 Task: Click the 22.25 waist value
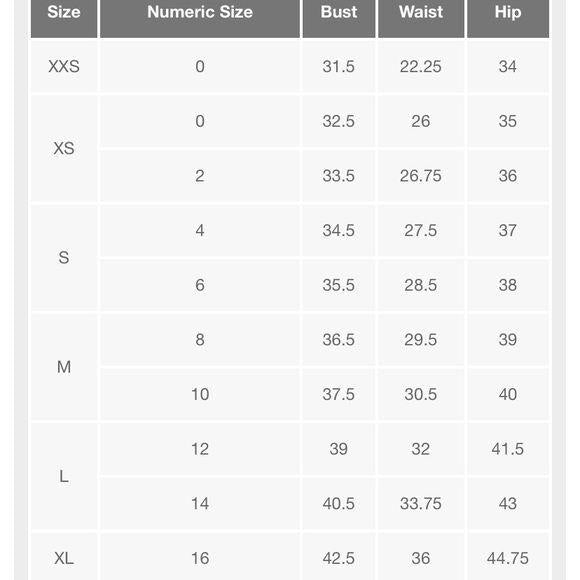click(x=421, y=67)
